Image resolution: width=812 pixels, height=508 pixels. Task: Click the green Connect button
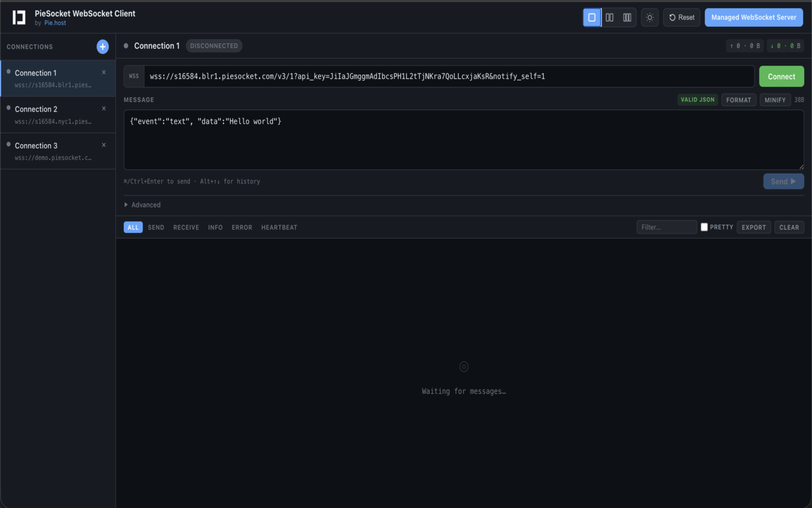coord(782,76)
